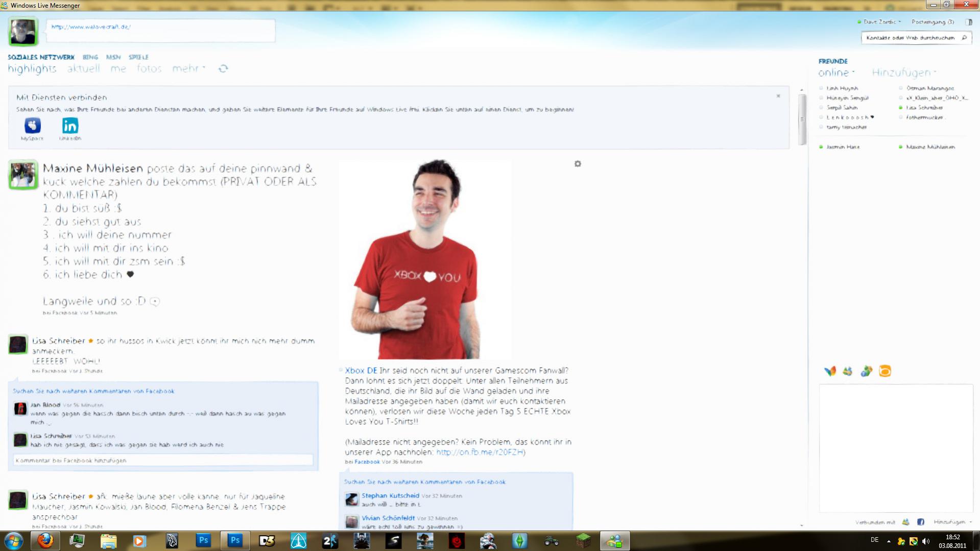Switch to 'fotos' view
The image size is (980, 551).
149,68
